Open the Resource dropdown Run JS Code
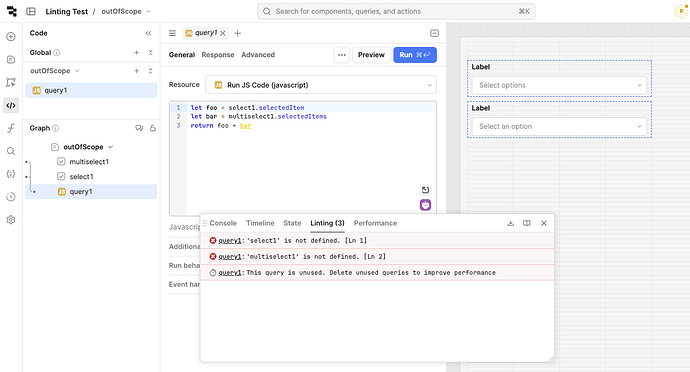 (x=321, y=85)
